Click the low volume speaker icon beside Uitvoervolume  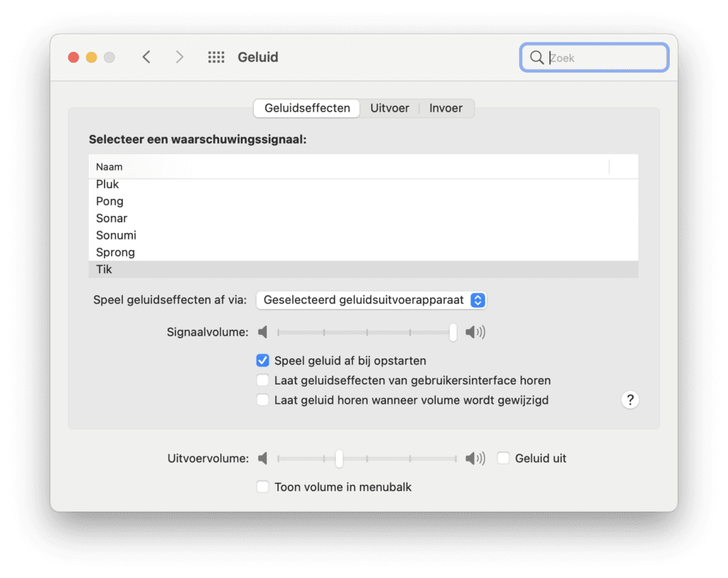point(263,459)
